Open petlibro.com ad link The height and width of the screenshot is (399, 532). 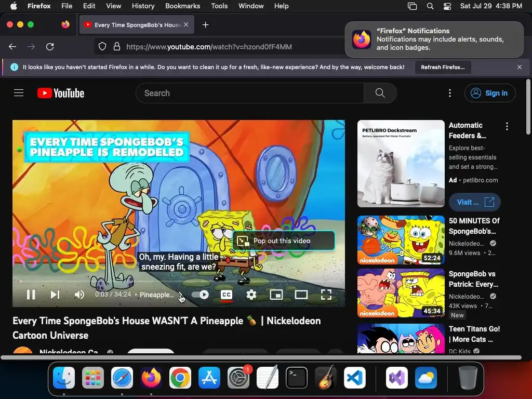(x=481, y=180)
